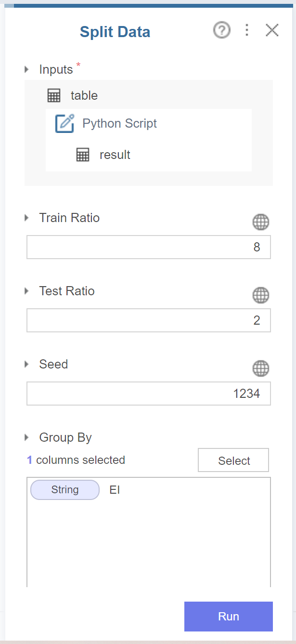The image size is (296, 644).
Task: Focus the Seed input field
Action: pos(148,394)
